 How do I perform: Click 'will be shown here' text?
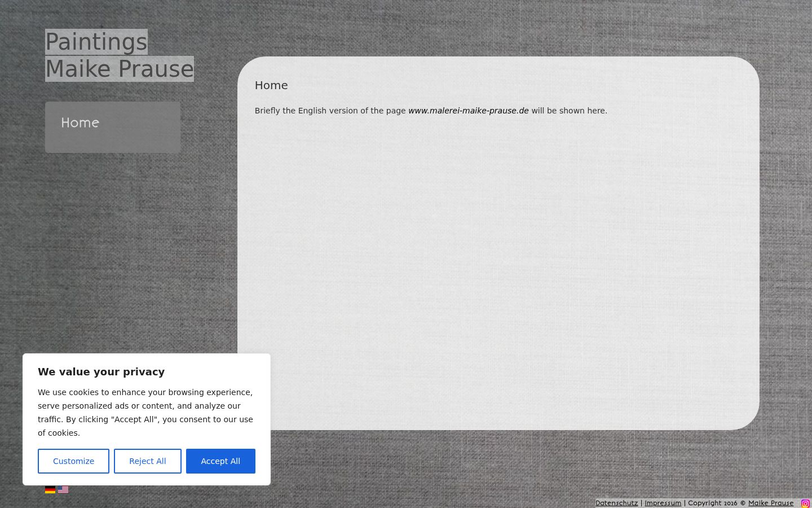click(569, 111)
